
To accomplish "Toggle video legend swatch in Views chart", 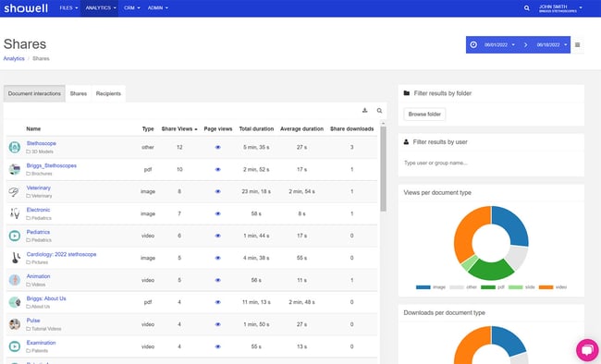I will (x=546, y=287).
